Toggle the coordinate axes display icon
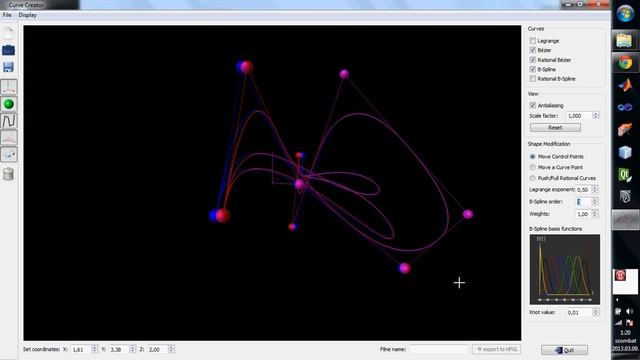The height and width of the screenshot is (360, 640). pyautogui.click(x=9, y=87)
